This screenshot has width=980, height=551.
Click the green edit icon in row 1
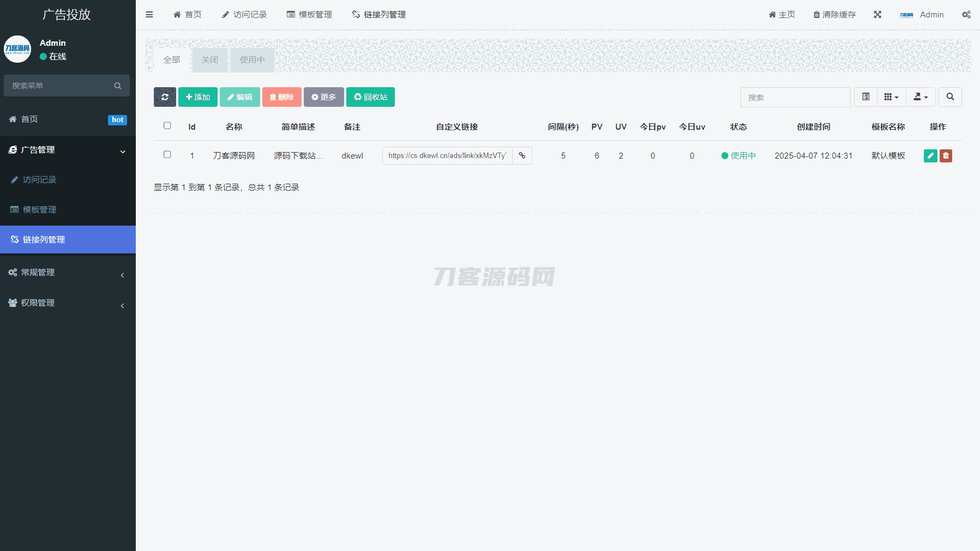(930, 156)
